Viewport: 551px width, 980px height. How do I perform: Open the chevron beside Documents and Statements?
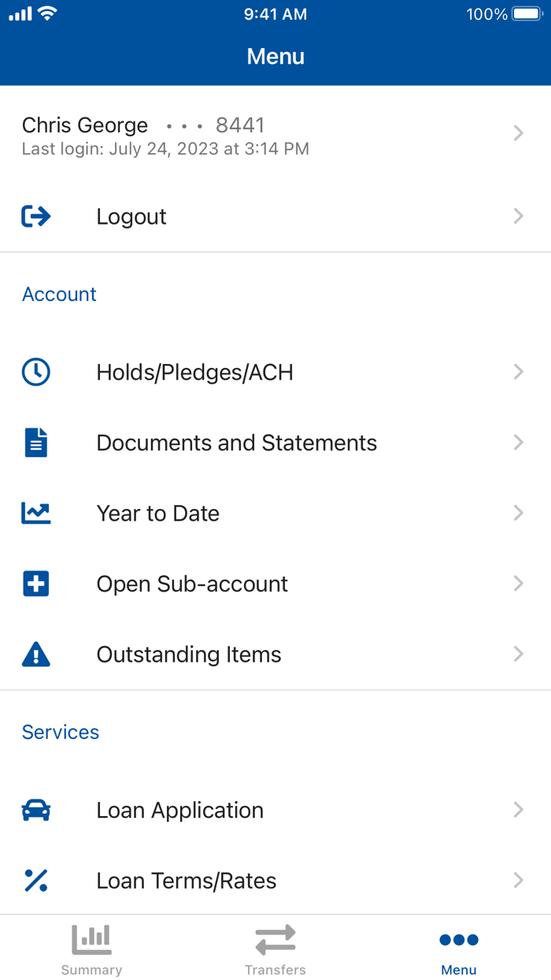[x=518, y=442]
